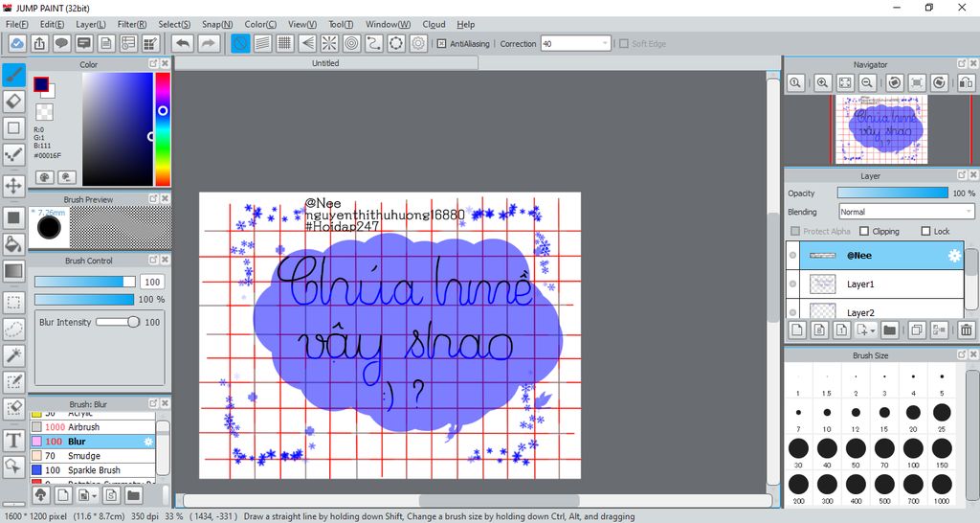Hide the @Nee layer

(792, 255)
